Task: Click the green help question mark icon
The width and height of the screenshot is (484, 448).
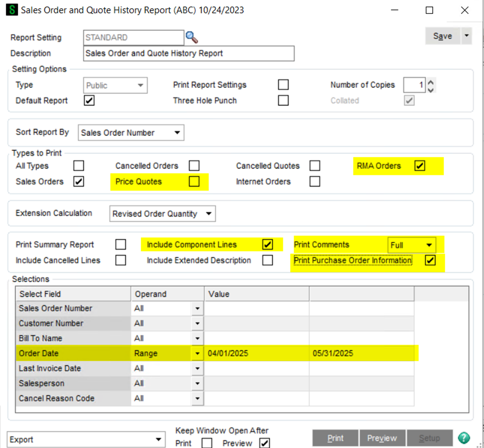Action: point(464,438)
